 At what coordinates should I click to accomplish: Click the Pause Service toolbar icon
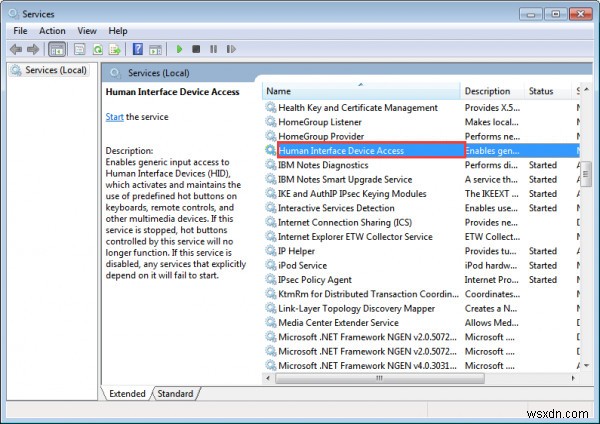(x=214, y=49)
